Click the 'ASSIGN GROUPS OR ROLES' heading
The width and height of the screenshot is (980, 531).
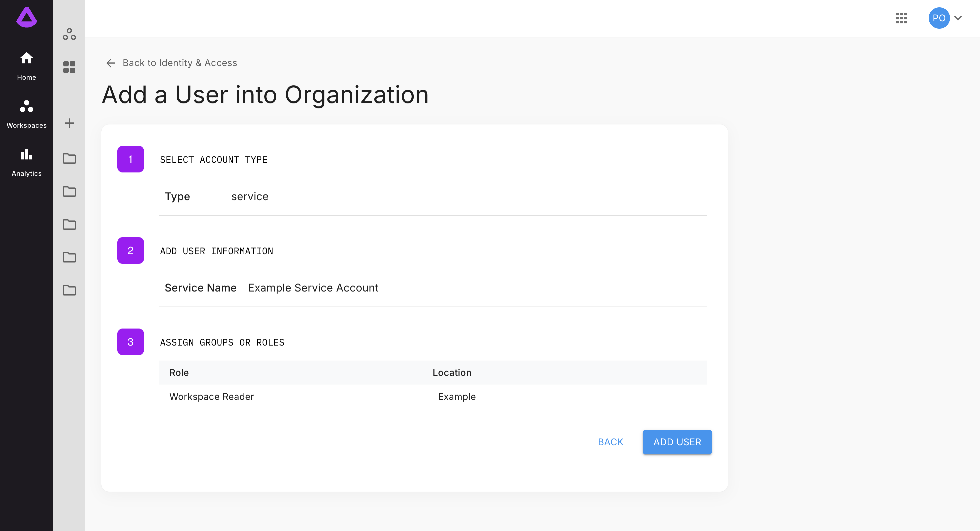pos(222,342)
